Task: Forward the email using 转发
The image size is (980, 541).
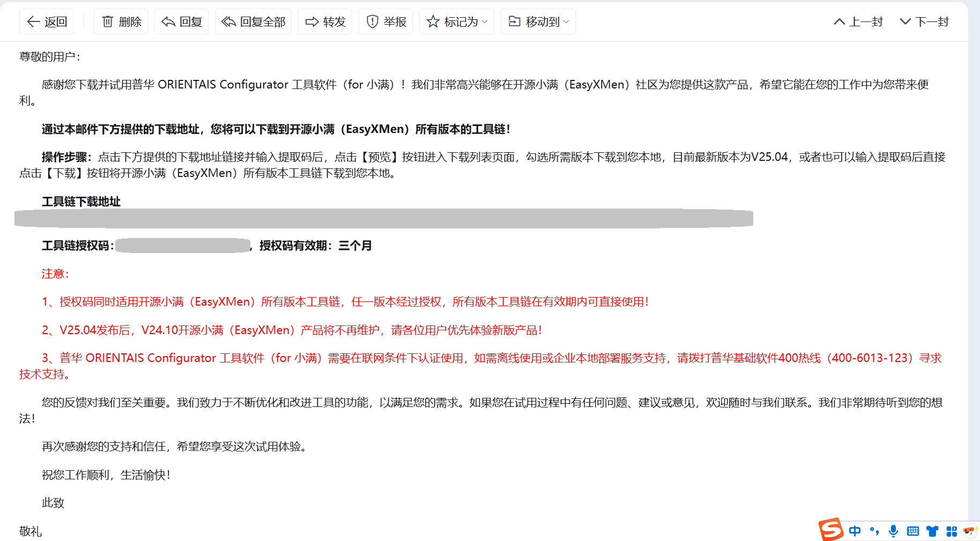Action: pyautogui.click(x=325, y=21)
